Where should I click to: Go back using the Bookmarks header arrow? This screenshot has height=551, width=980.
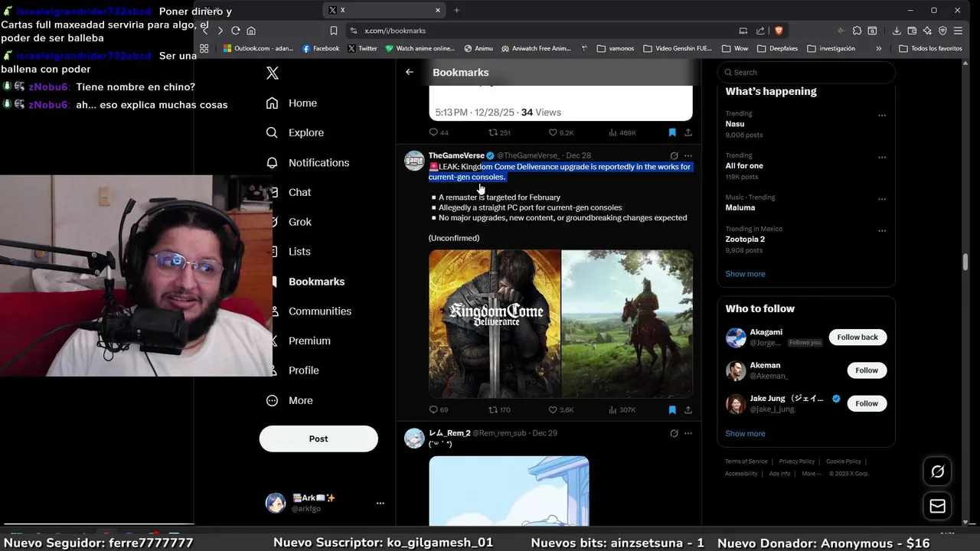click(410, 72)
